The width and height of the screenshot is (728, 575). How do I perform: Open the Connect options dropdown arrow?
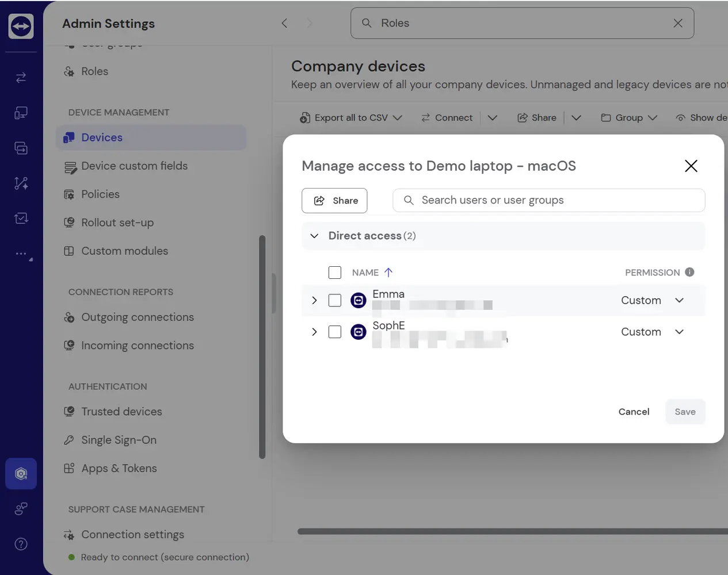click(493, 118)
